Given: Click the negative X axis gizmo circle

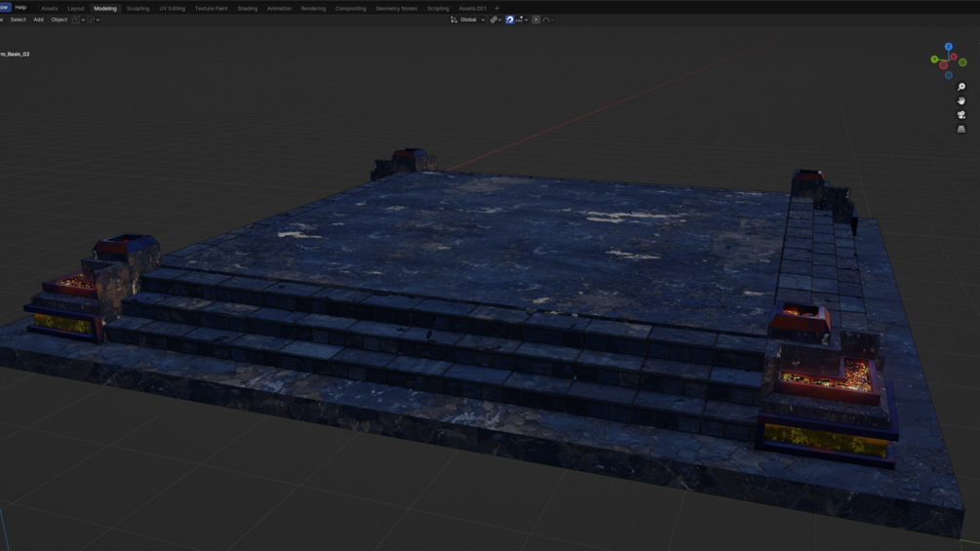Looking at the screenshot, I should click(x=944, y=65).
